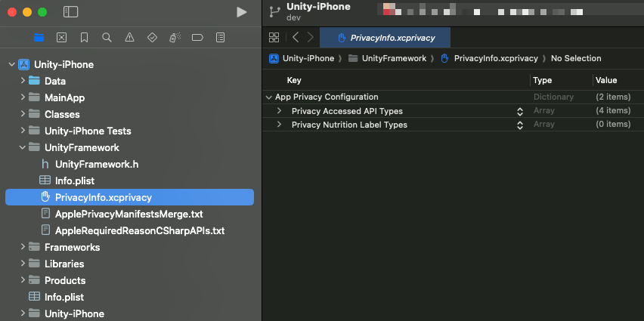Viewport: 644px width, 321px height.
Task: Click the Frameworks folder icon
Action: (34, 247)
